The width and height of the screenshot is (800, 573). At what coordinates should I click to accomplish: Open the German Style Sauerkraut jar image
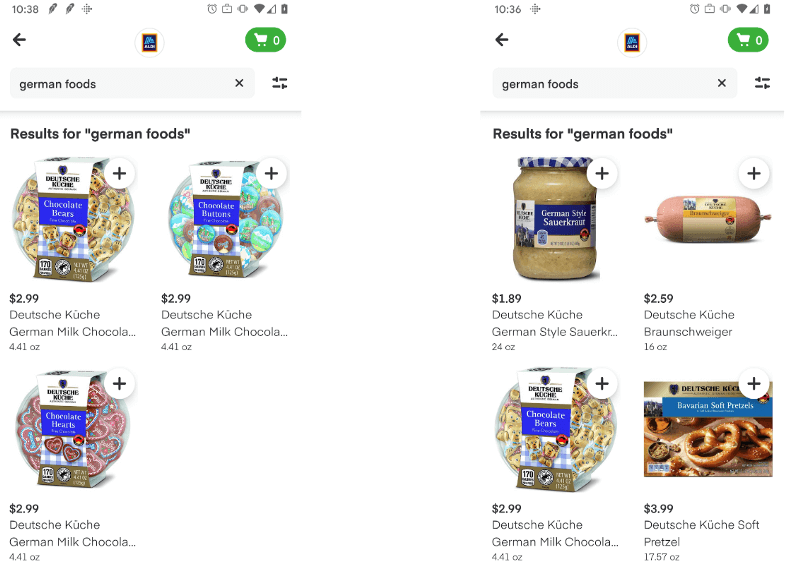click(x=553, y=220)
